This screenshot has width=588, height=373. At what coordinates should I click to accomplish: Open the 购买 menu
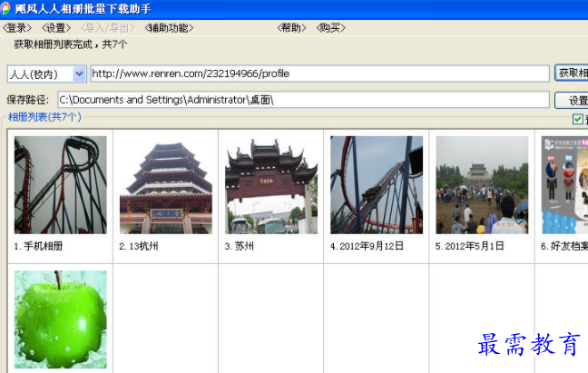click(330, 28)
